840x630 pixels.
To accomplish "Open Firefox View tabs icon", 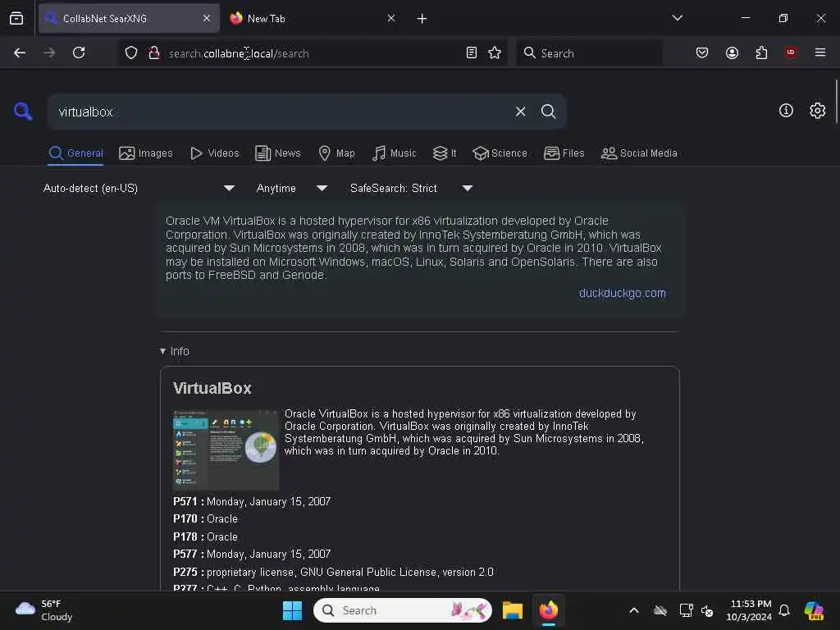I will (16, 19).
